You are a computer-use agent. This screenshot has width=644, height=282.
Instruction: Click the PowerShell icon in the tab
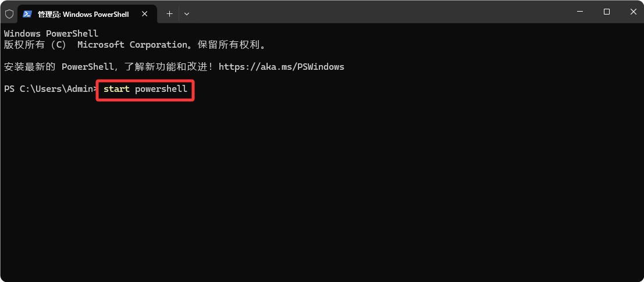tap(27, 14)
